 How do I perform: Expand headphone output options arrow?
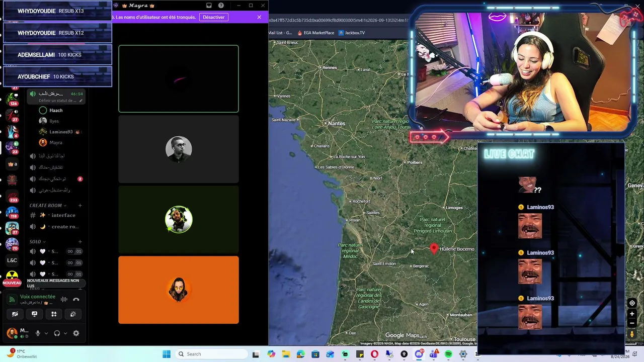65,333
